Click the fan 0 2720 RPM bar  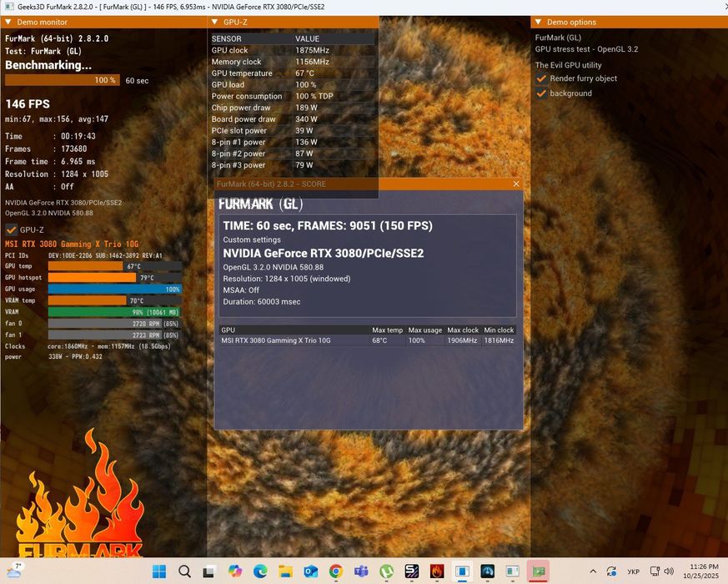[115, 324]
